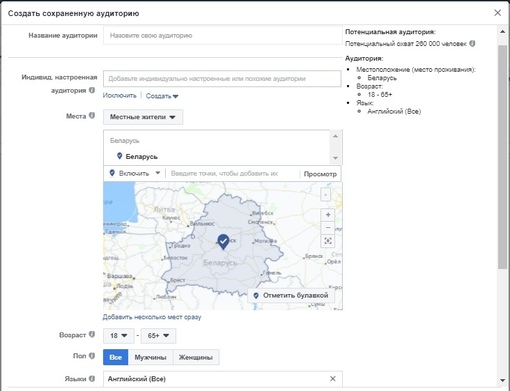Click the map fit-to-view icon
The image size is (510, 391).
click(328, 241)
